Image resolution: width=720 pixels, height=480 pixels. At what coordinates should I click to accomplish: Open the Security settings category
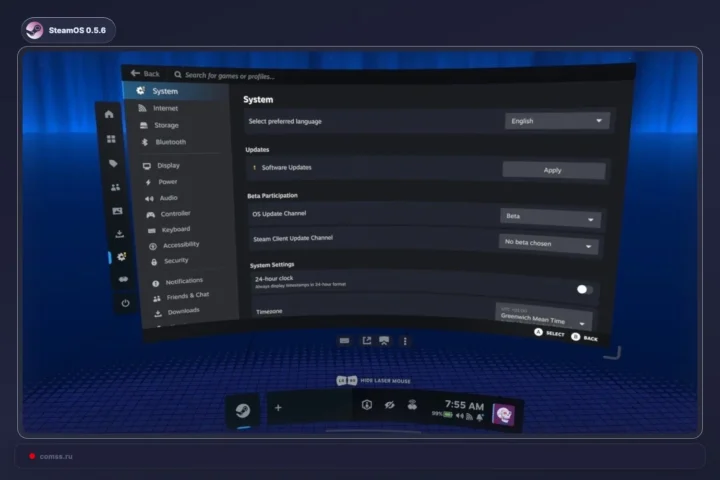pos(176,260)
